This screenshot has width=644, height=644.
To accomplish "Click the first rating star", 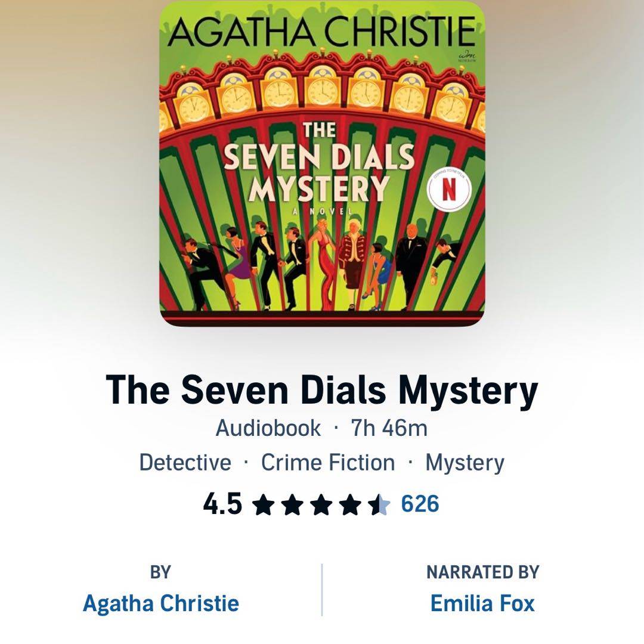I will (x=264, y=505).
